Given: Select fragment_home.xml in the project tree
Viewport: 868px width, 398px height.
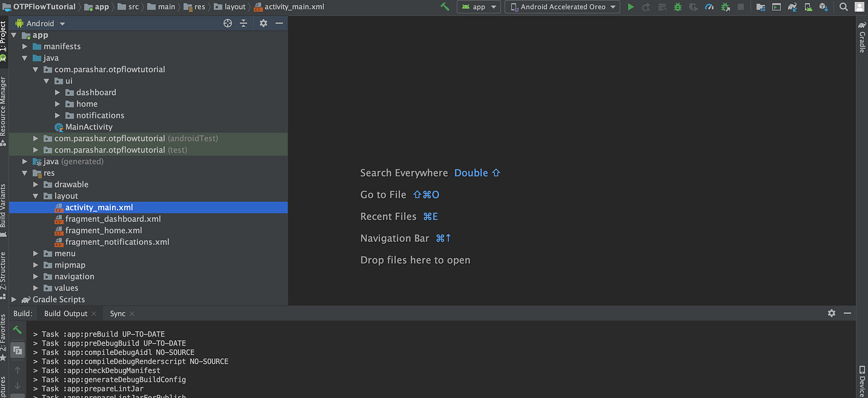Looking at the screenshot, I should (103, 230).
